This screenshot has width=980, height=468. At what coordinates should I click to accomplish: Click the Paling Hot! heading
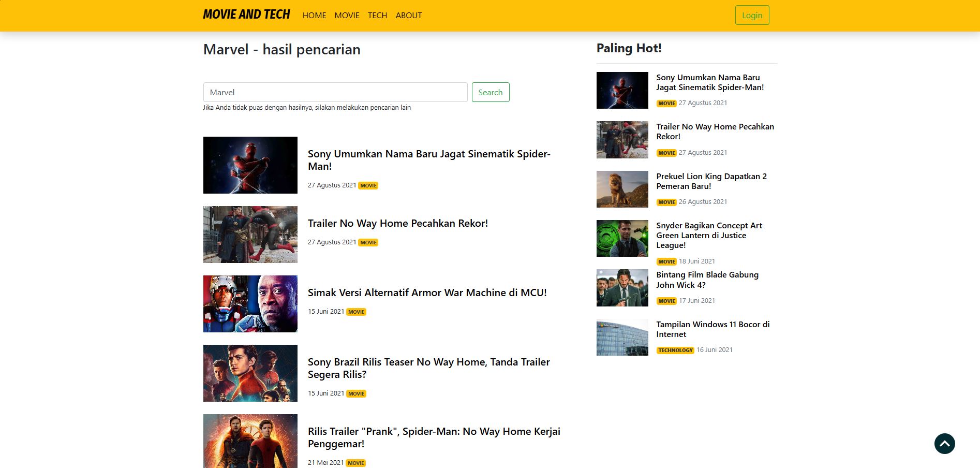[x=629, y=48]
